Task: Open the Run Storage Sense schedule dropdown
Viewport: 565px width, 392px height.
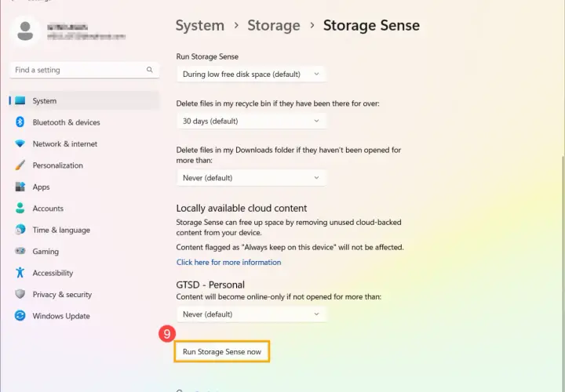Action: tap(252, 74)
